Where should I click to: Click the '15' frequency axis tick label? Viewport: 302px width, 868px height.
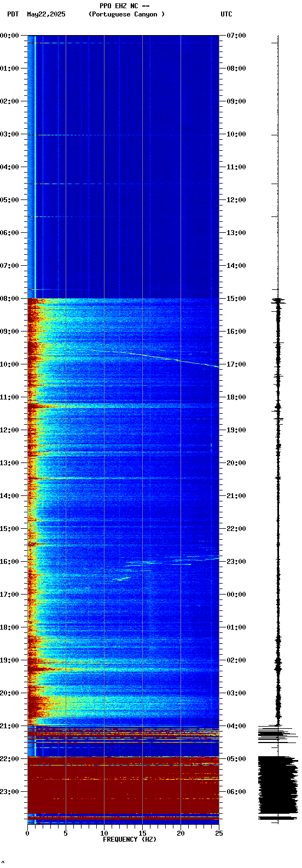[142, 833]
